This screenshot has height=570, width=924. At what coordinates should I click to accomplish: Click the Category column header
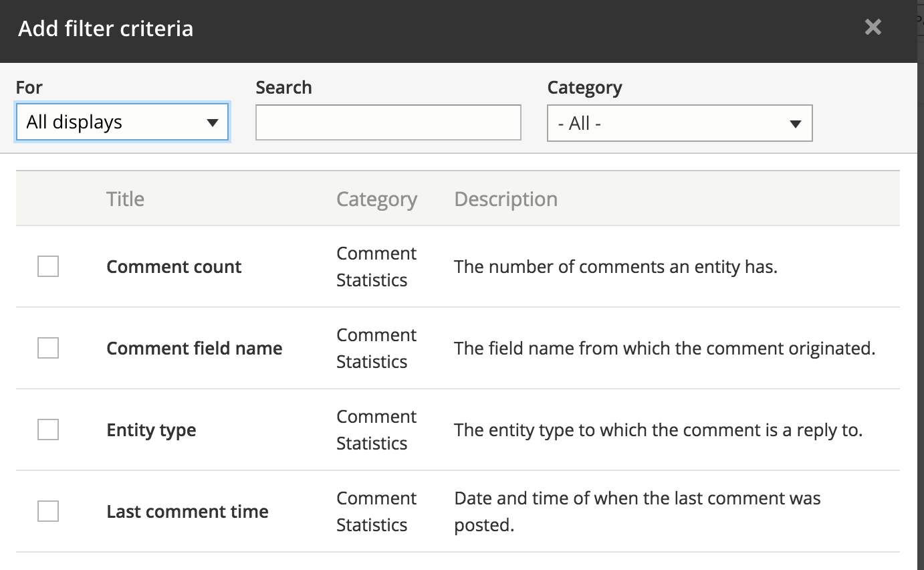376,199
